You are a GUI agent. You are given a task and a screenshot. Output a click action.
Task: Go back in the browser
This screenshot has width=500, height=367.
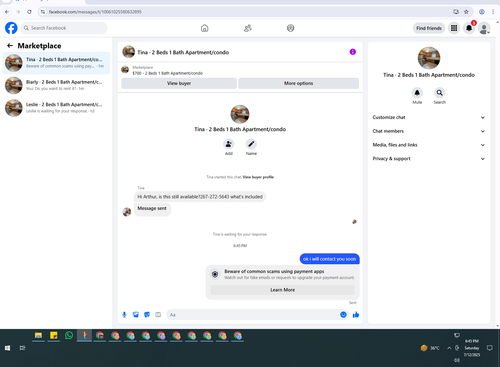tap(7, 12)
